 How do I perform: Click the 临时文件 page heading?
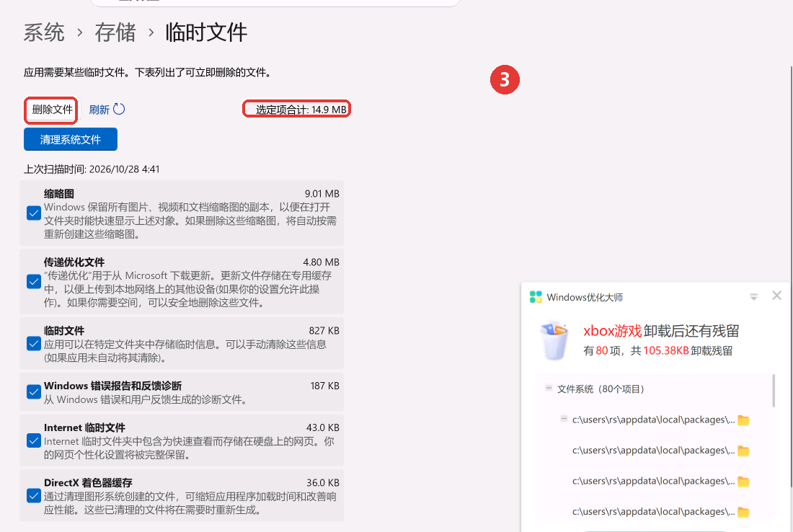click(206, 33)
